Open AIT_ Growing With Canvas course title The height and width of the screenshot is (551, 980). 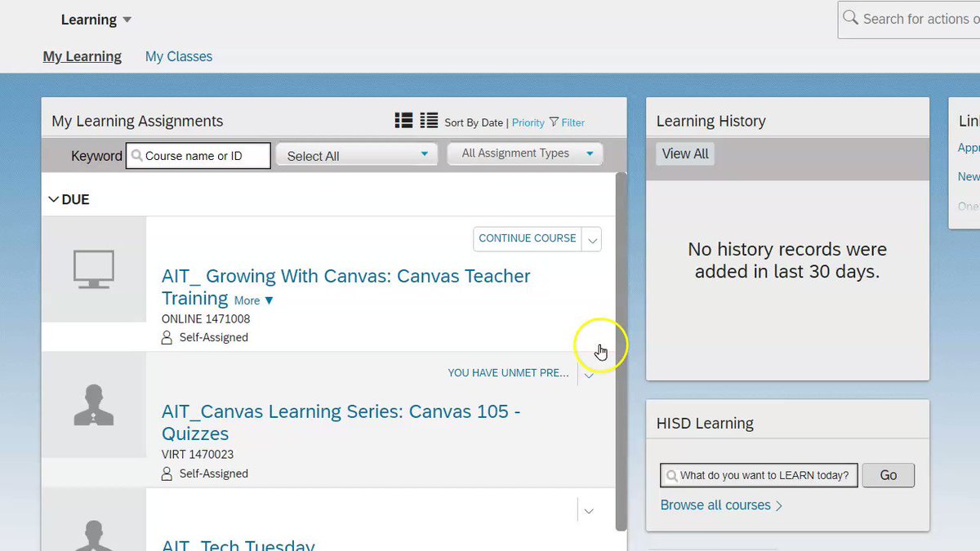pos(346,287)
